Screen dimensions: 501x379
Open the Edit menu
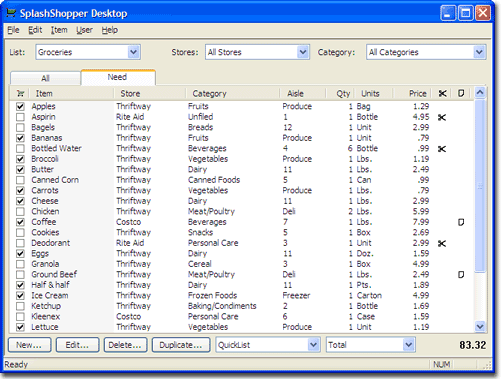(35, 30)
